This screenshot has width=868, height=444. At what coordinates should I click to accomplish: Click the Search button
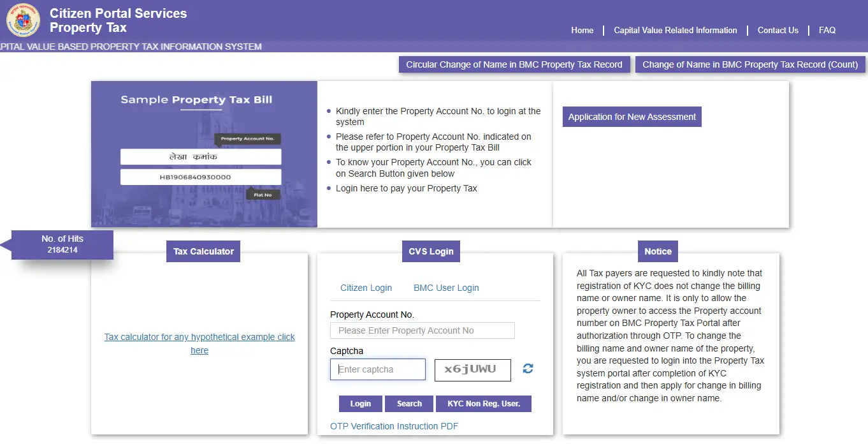coord(409,403)
